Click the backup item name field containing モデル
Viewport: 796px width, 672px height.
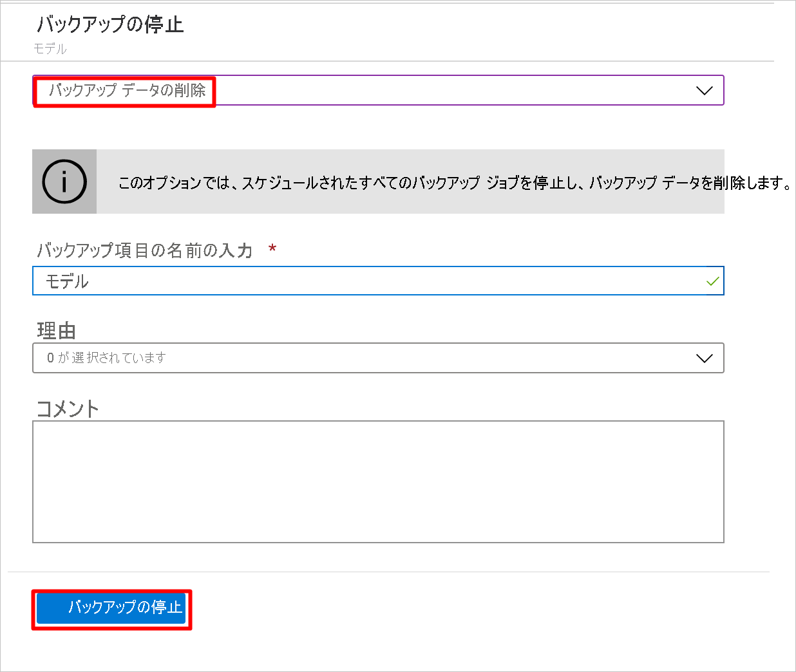[378, 281]
